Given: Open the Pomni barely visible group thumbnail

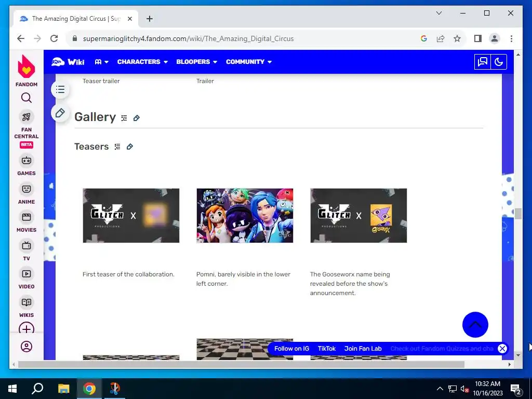Looking at the screenshot, I should click(245, 216).
